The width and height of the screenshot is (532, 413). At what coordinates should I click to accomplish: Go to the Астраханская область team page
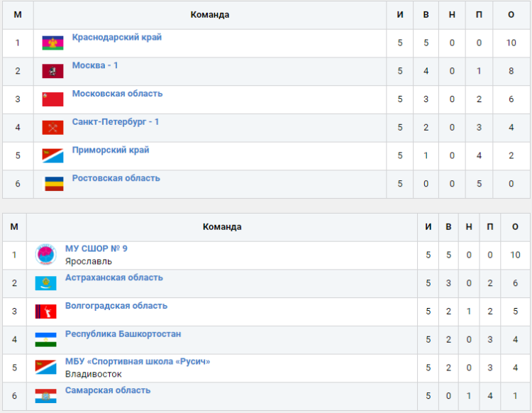114,277
